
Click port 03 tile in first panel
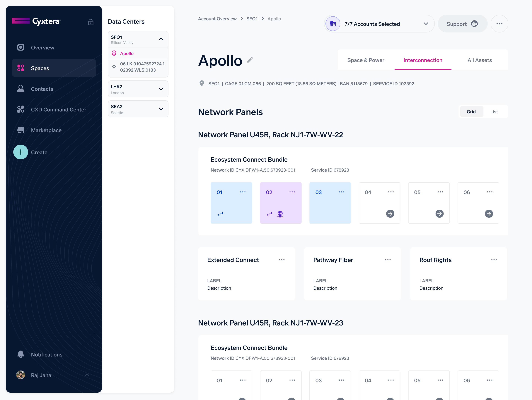pos(330,203)
